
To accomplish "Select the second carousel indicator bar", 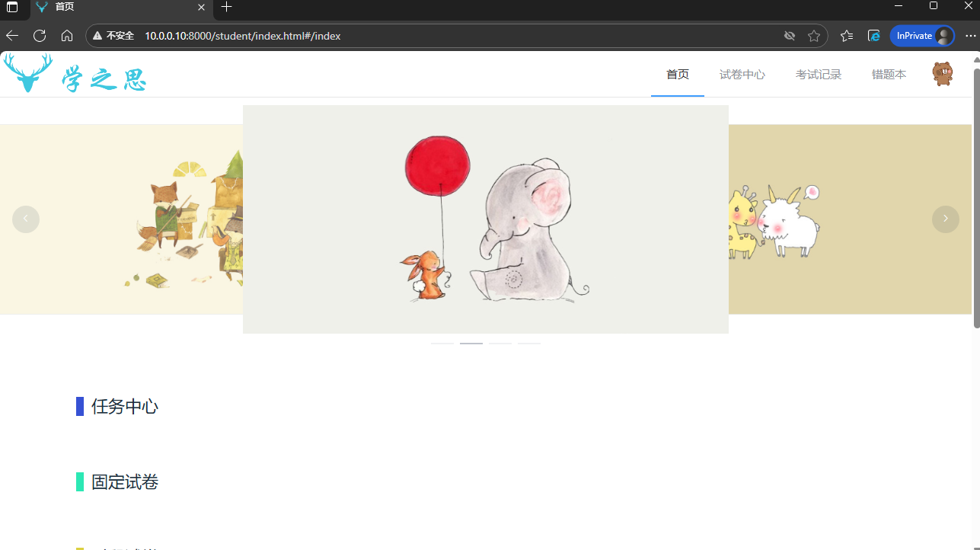I will (471, 344).
